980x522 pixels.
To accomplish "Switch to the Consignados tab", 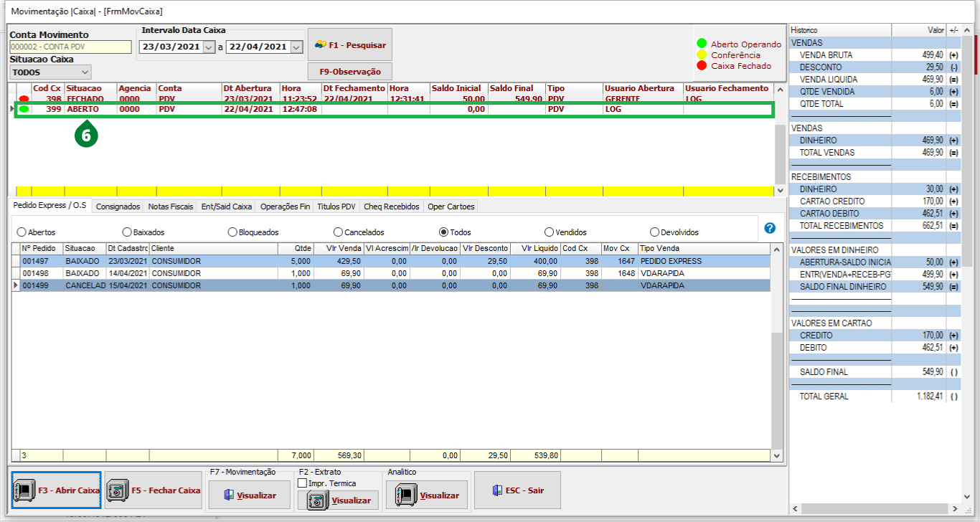I will pos(118,207).
